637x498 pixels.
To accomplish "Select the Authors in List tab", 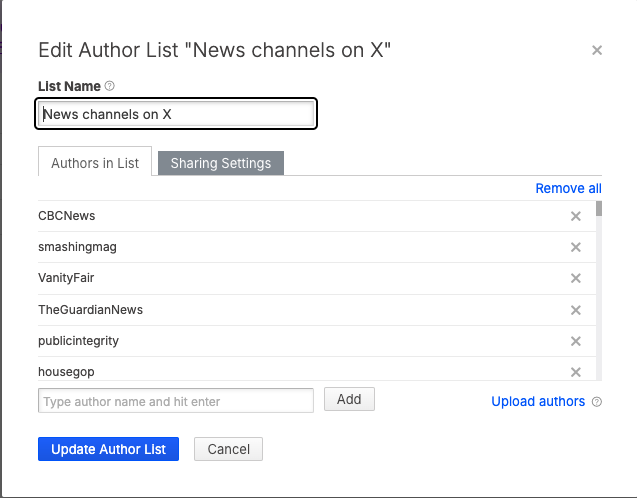I will [x=95, y=163].
